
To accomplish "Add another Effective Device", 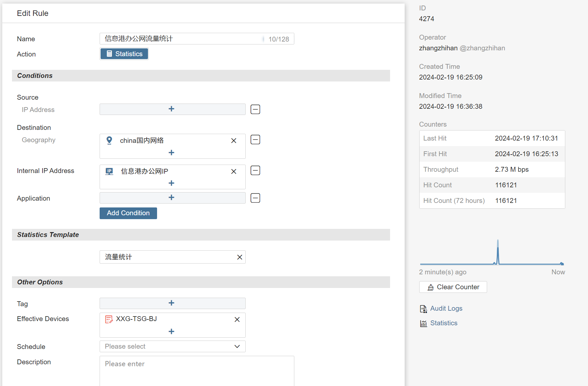I will tap(172, 331).
